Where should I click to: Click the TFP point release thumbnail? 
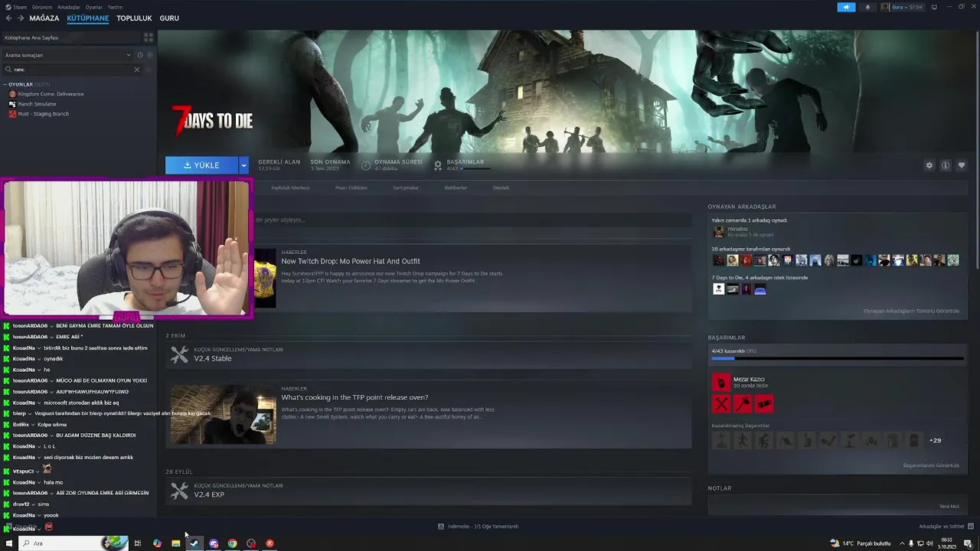click(x=223, y=414)
